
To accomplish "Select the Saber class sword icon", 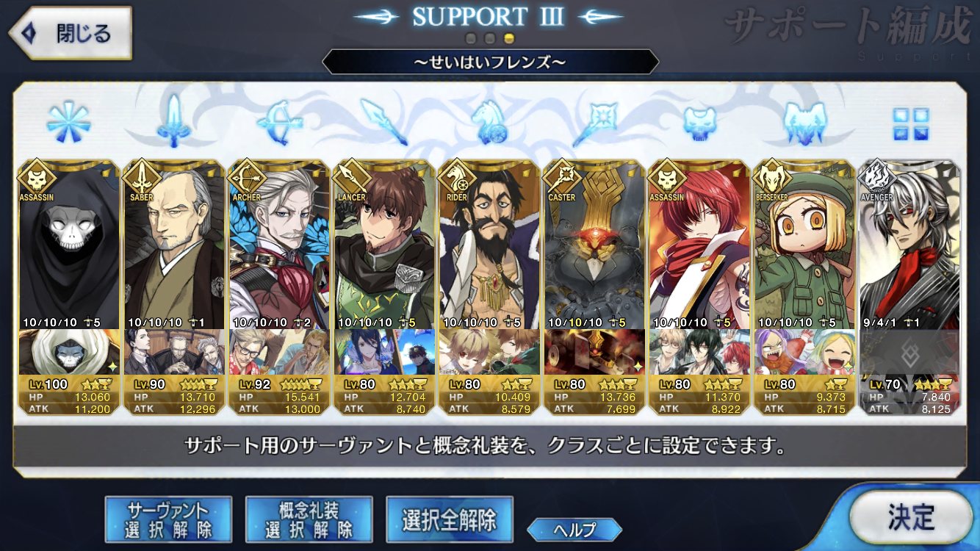I will coord(174,121).
